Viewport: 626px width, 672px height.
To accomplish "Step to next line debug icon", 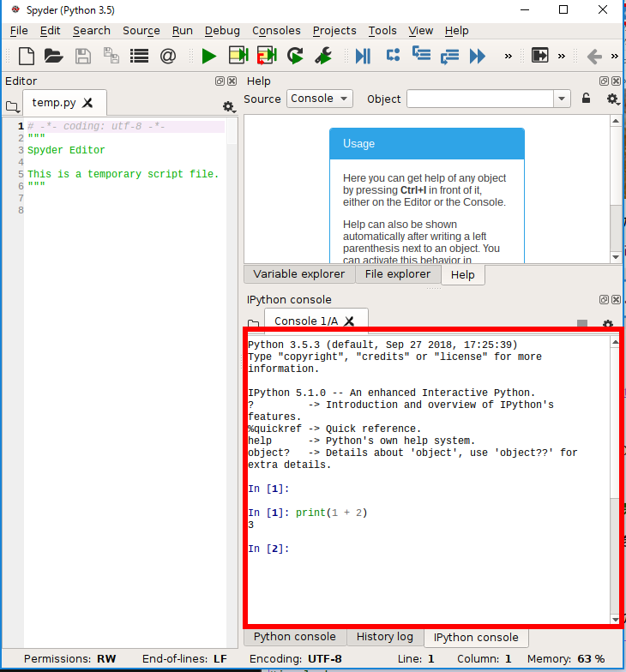I will tap(393, 55).
